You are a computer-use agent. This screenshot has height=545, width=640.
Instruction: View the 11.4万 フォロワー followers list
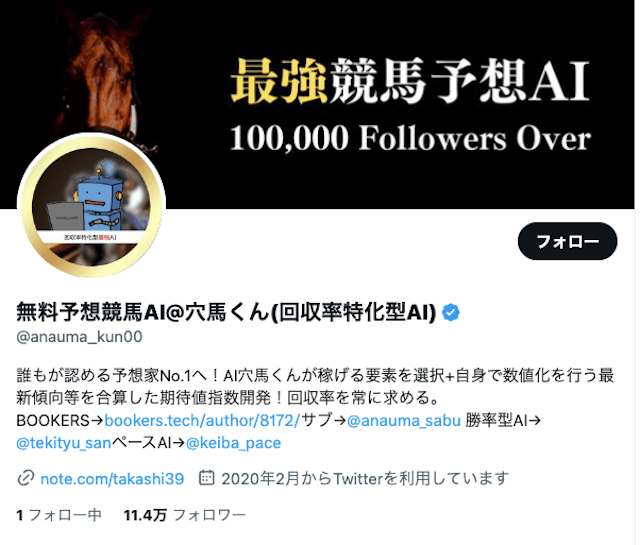coord(185,515)
